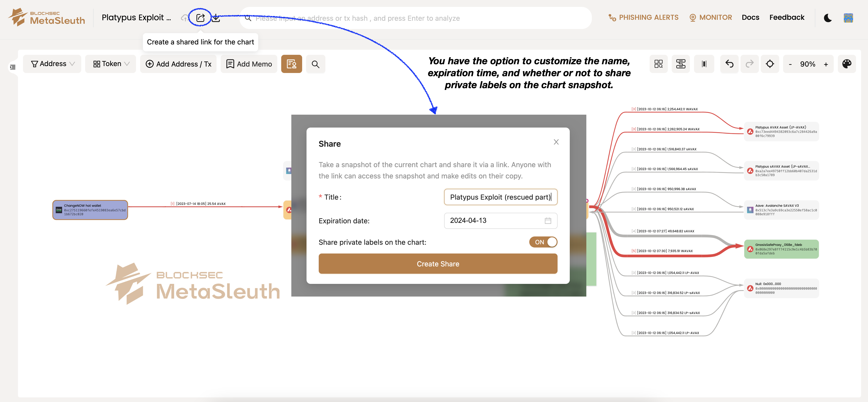Click the redo arrow icon

click(x=749, y=64)
